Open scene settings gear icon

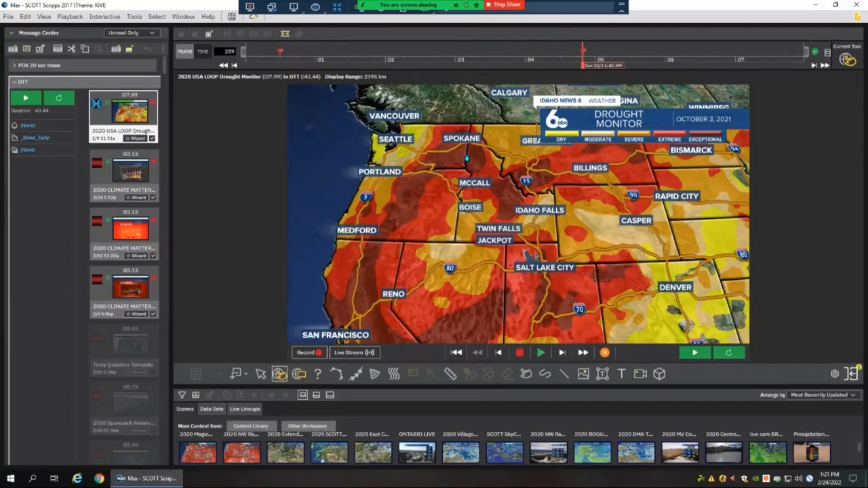[835, 373]
